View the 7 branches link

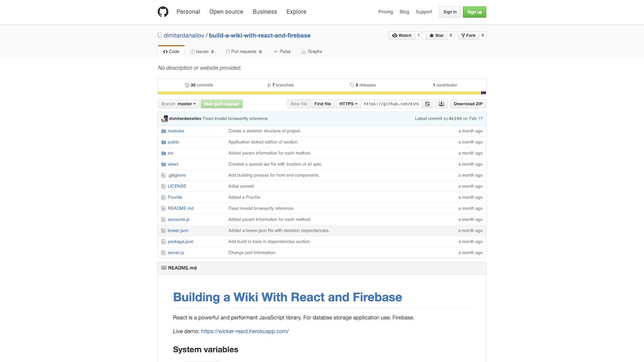pyautogui.click(x=281, y=85)
